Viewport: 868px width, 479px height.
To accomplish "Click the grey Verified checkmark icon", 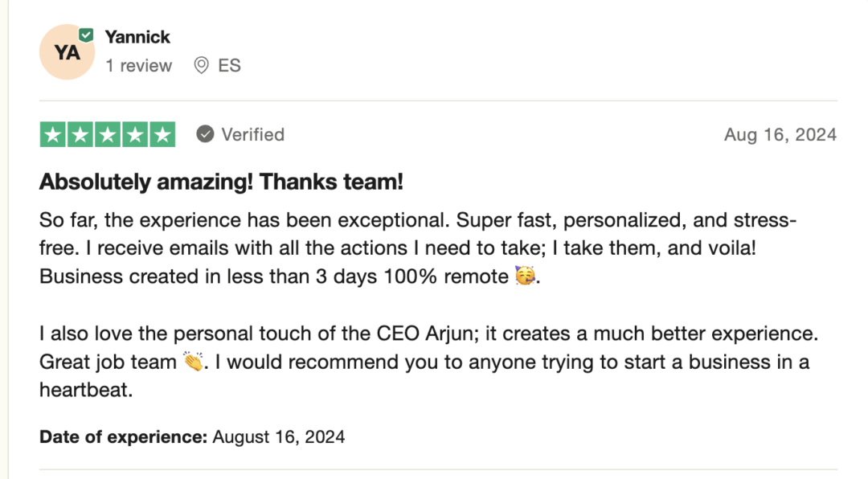I will (205, 134).
